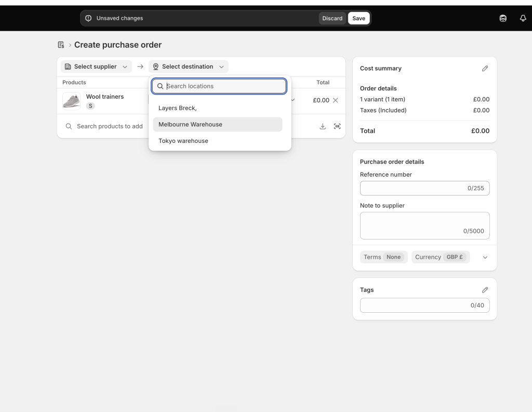Open the Currency GBP £ selector
This screenshot has width=532, height=412.
click(441, 257)
